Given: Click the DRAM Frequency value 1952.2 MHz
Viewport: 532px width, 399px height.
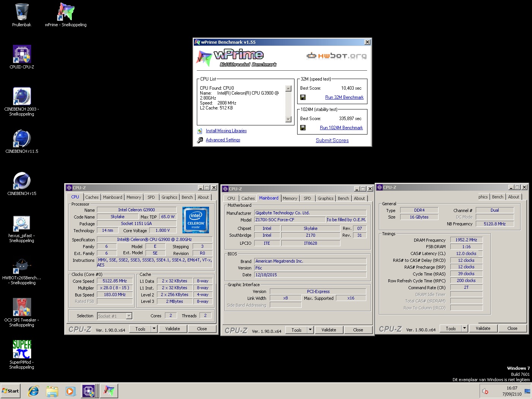Looking at the screenshot, I should (466, 240).
